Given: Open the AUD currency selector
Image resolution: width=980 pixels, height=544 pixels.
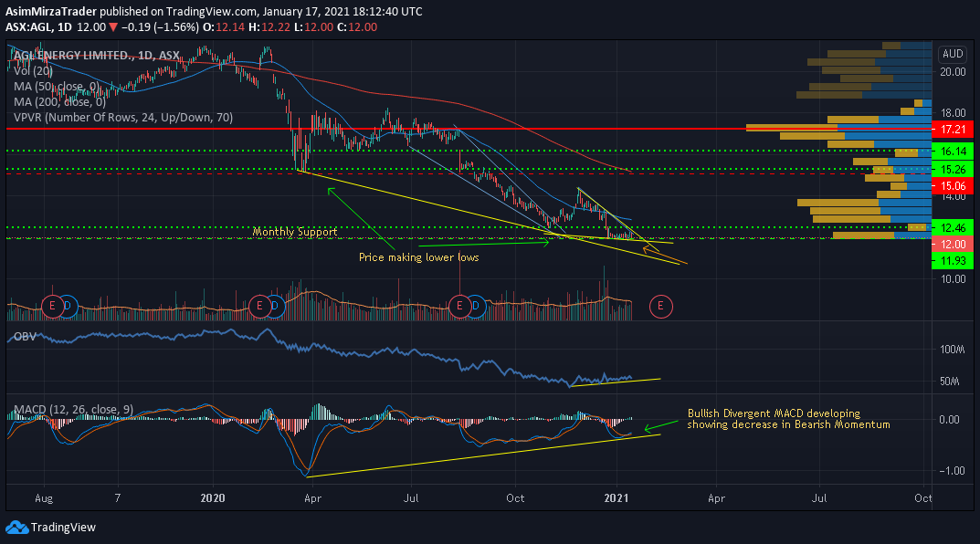Looking at the screenshot, I should coord(953,54).
